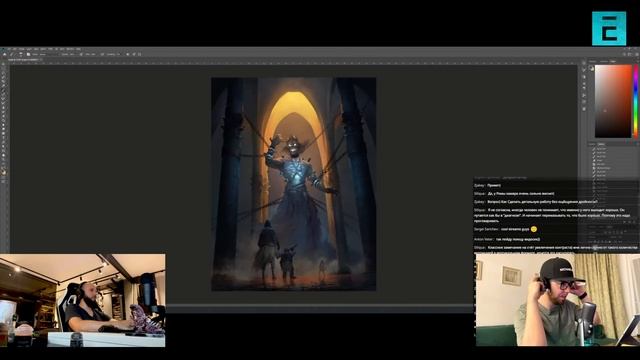Open the symmetry options butterfly icon
Image resolution: width=640 pixels, height=360 pixels.
point(140,54)
